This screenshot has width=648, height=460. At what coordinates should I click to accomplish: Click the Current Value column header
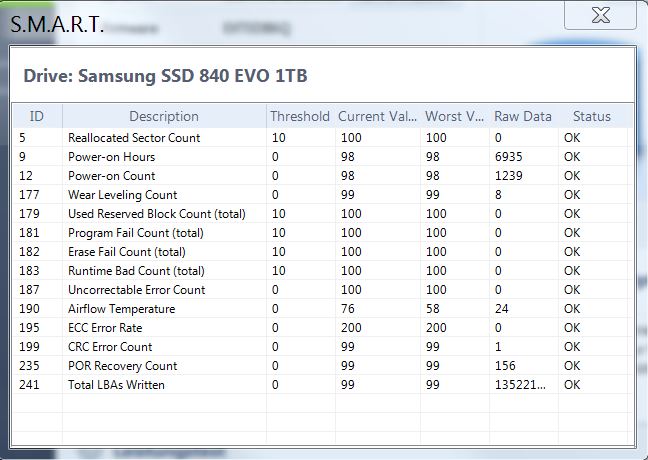point(377,116)
